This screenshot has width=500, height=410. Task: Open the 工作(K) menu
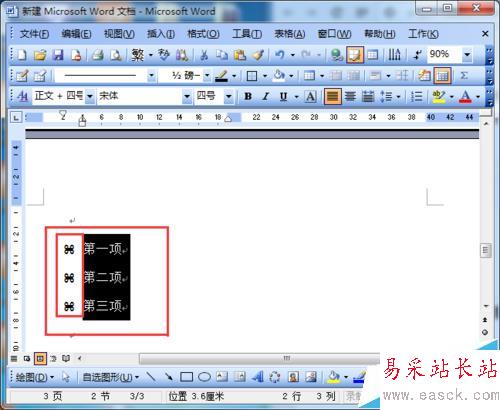[x=423, y=34]
